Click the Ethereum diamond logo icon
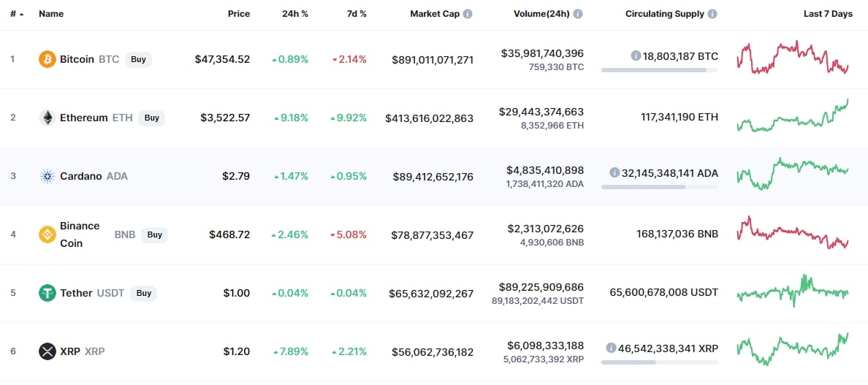The image size is (868, 385). point(47,118)
